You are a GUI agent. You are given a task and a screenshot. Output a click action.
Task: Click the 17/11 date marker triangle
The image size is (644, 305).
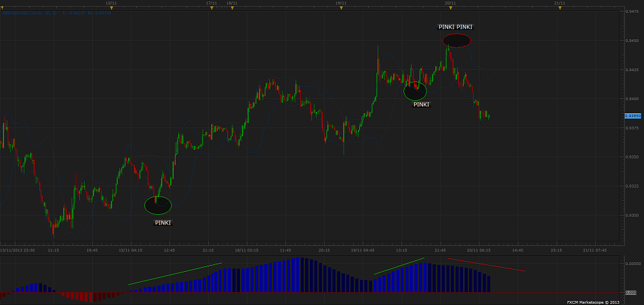pos(212,7)
